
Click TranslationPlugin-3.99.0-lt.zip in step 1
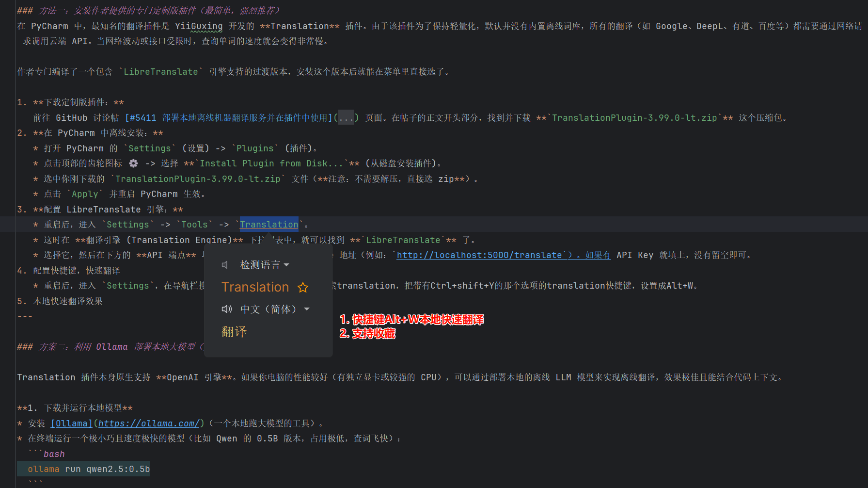pos(634,118)
